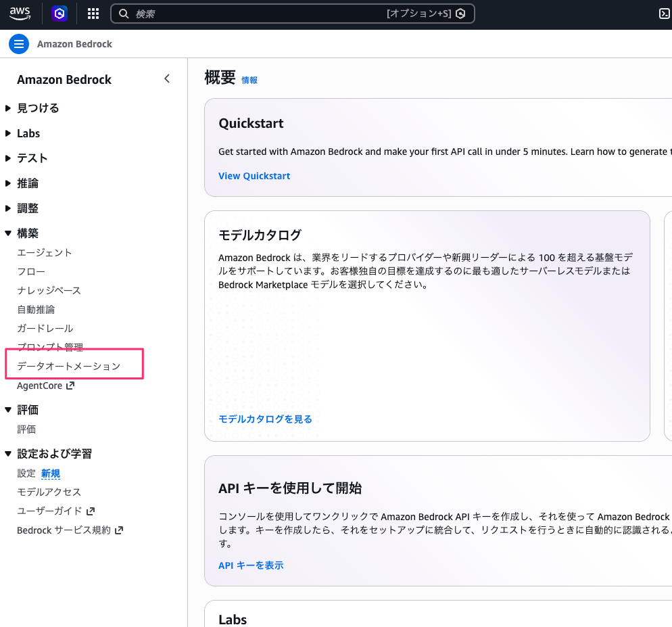This screenshot has width=672, height=627.
Task: Open モデルアクセス from the navigation menu
Action: coord(47,492)
